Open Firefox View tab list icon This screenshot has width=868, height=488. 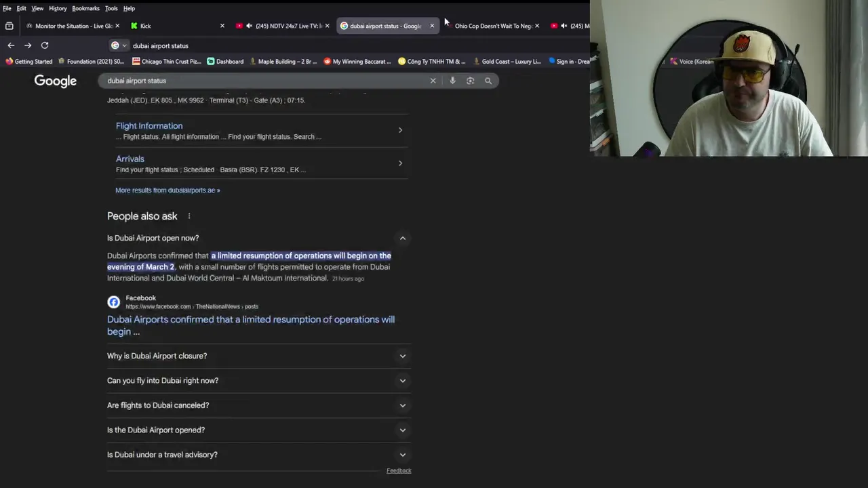[x=9, y=26]
